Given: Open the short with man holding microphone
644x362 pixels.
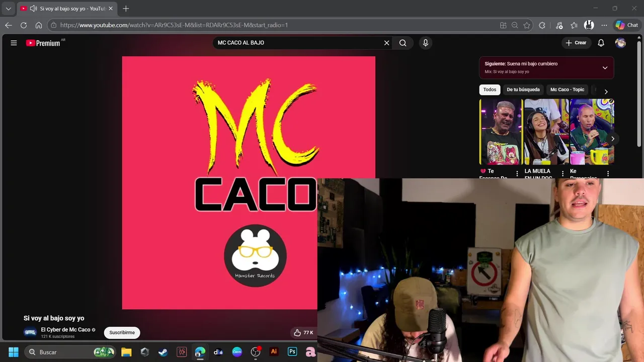Looking at the screenshot, I should (592, 132).
